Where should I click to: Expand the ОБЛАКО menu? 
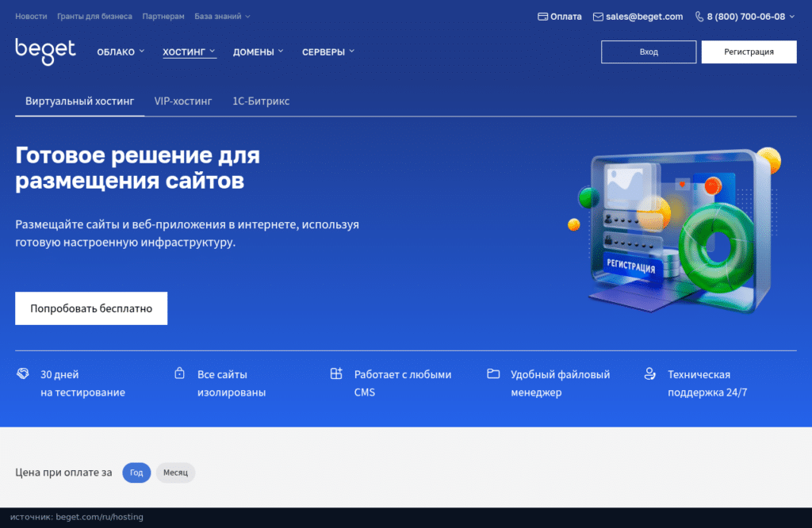[121, 52]
